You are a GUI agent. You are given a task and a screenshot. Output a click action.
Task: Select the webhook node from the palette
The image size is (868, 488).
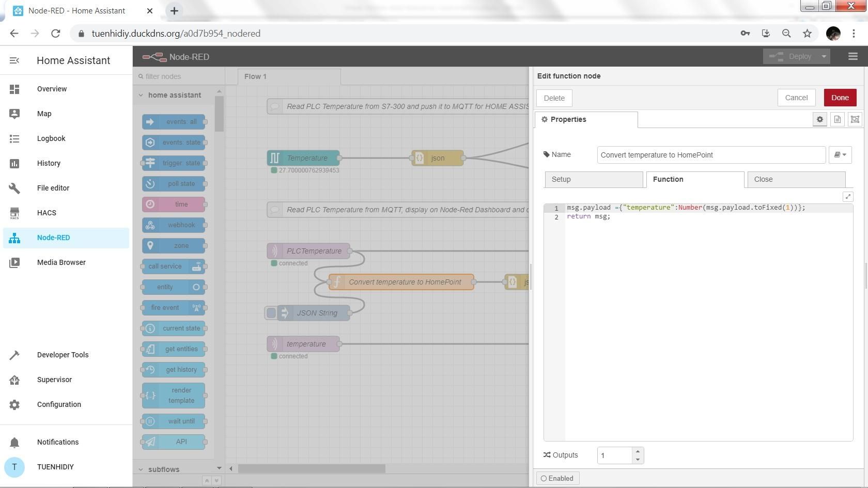173,225
